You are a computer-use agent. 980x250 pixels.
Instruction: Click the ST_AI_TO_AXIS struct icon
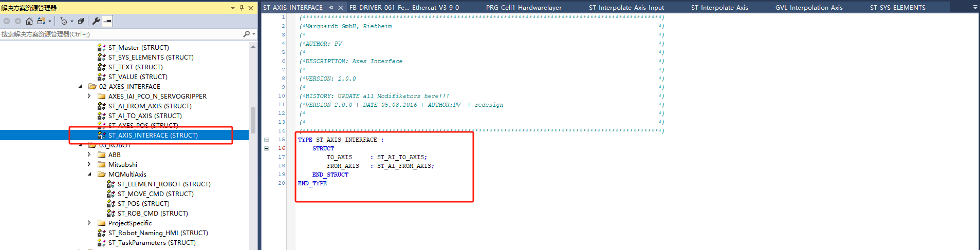coord(102,116)
